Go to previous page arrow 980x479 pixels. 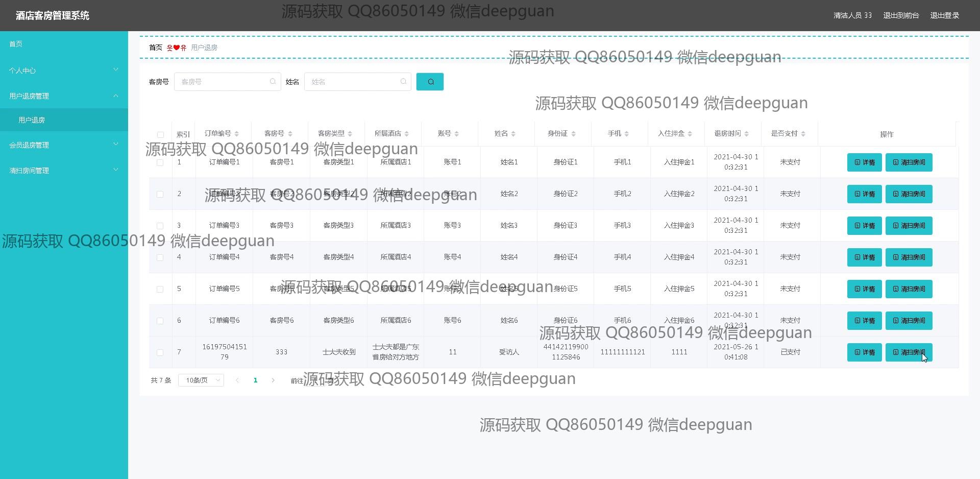click(237, 380)
